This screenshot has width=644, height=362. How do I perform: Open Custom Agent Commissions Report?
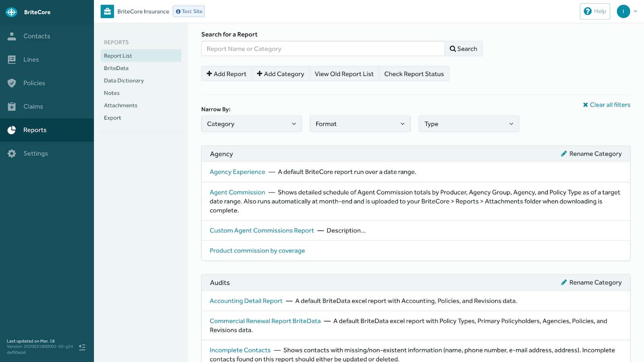[x=262, y=230]
